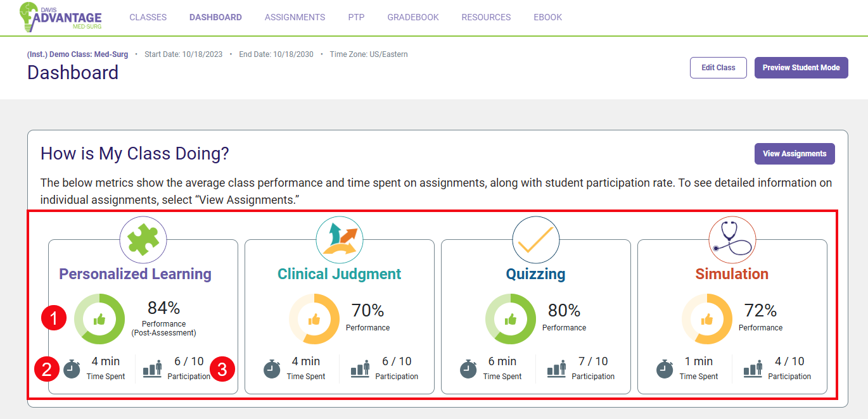The width and height of the screenshot is (868, 419).
Task: Select the Quizzing checkmark icon
Action: point(535,239)
